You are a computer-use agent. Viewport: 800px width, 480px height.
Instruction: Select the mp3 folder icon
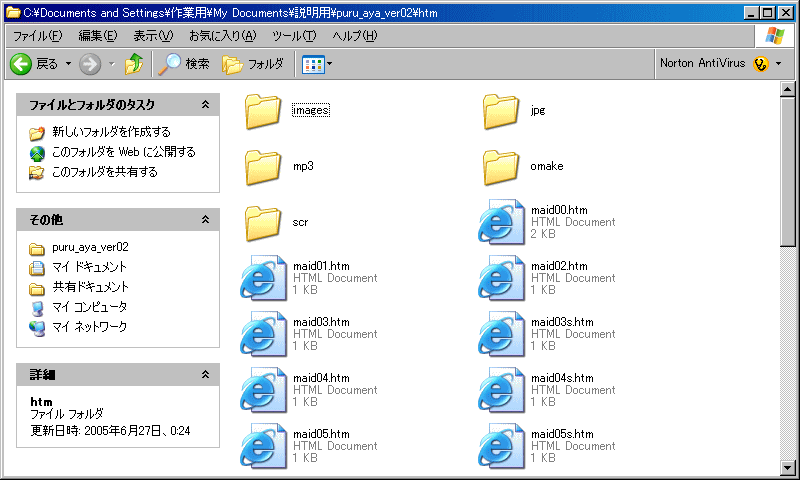tap(263, 167)
